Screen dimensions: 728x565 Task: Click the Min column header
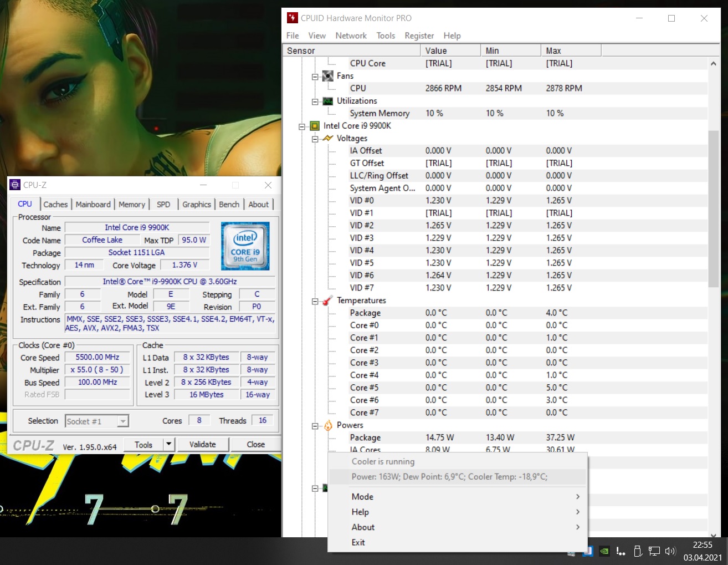coord(511,50)
